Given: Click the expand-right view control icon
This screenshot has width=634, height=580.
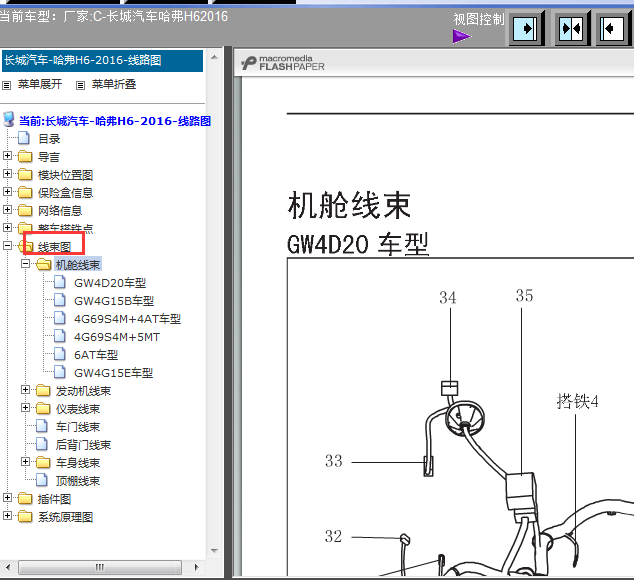Looking at the screenshot, I should point(525,28).
